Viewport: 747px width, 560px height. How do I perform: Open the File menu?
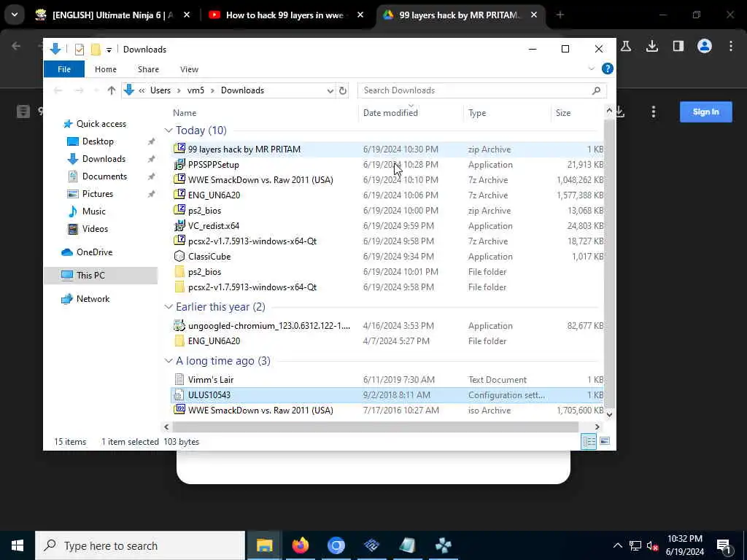pyautogui.click(x=64, y=69)
